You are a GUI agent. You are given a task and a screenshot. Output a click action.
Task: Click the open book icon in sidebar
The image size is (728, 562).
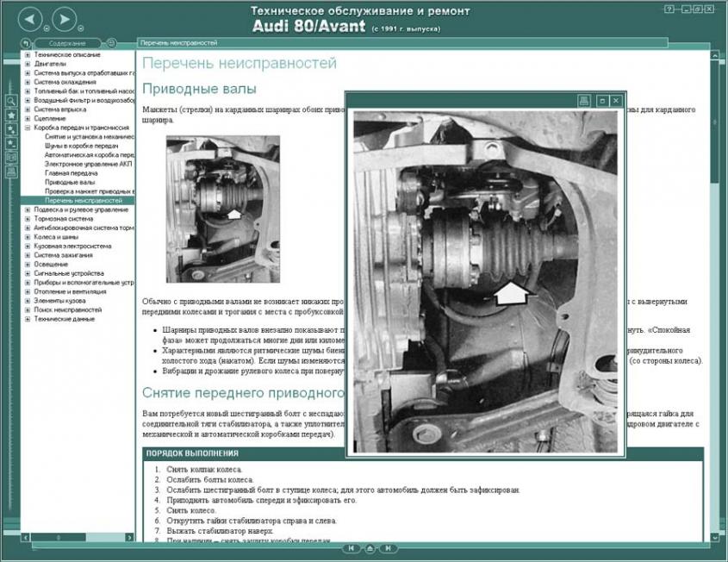click(11, 158)
